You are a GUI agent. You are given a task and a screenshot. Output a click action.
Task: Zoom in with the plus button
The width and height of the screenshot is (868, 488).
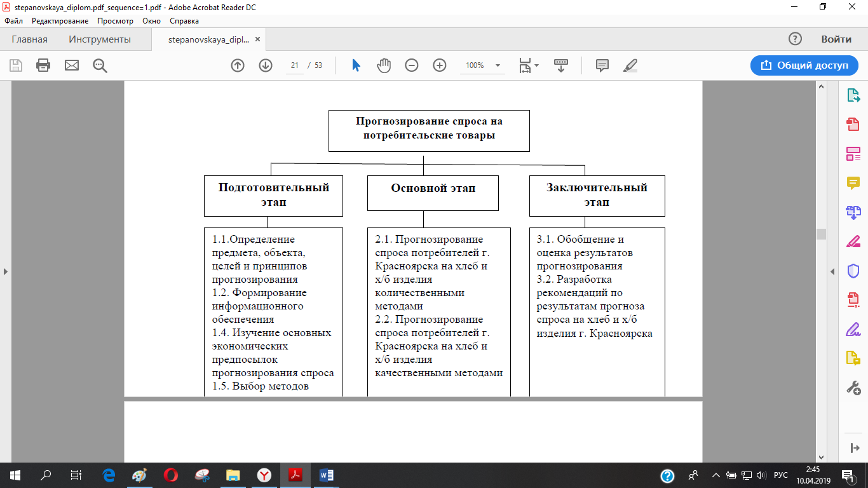(440, 65)
